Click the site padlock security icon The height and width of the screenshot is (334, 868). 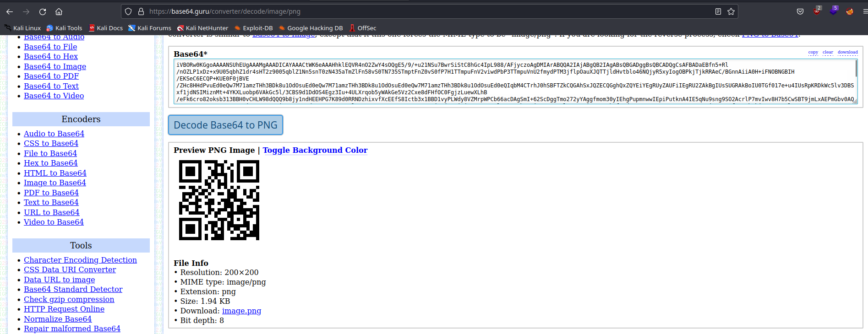(x=141, y=11)
